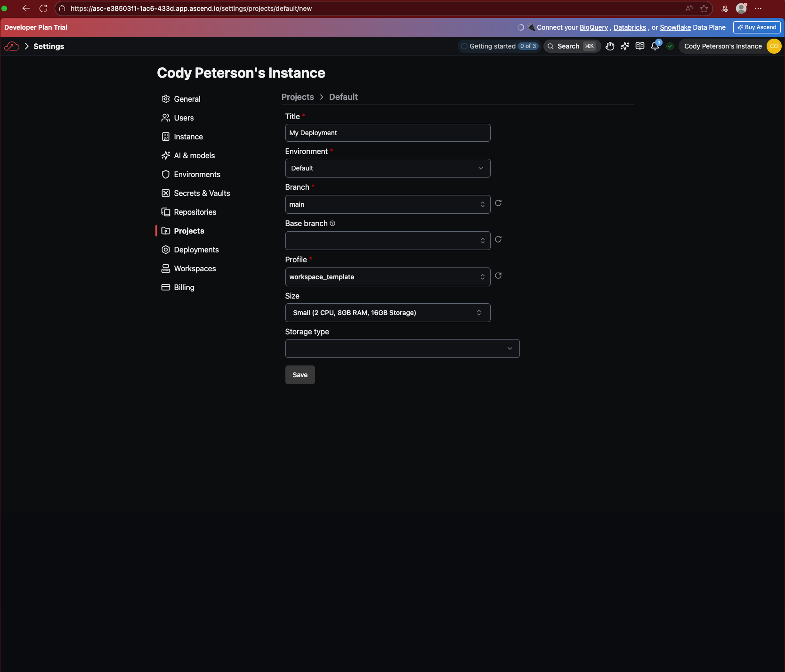Image resolution: width=785 pixels, height=672 pixels.
Task: Open the notifications bell
Action: tap(655, 46)
